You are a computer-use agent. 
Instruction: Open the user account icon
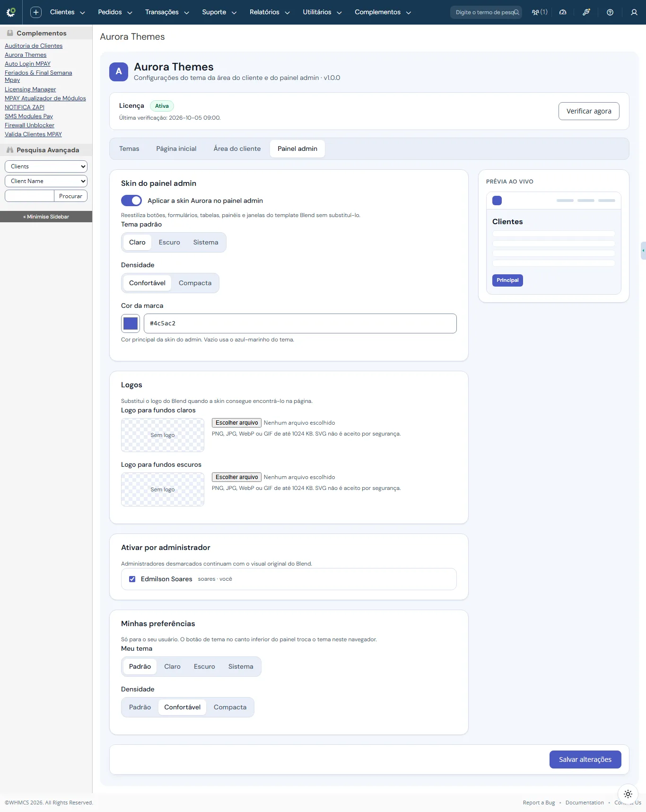634,12
